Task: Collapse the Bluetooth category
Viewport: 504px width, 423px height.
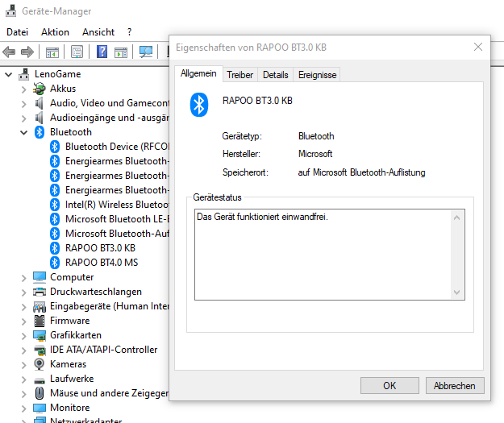Action: click(x=23, y=132)
